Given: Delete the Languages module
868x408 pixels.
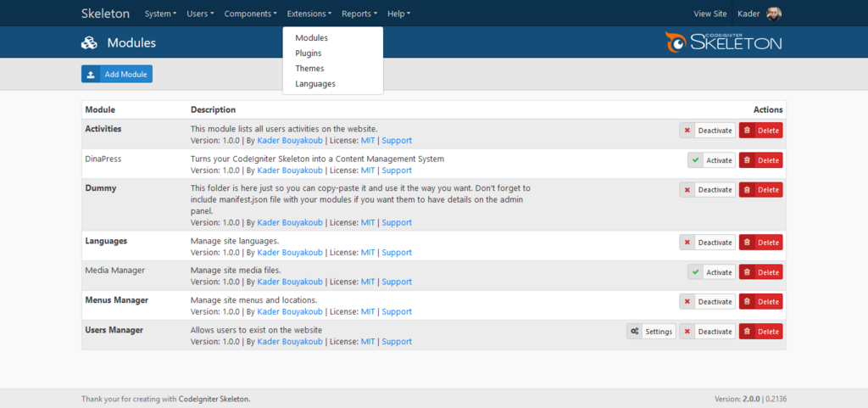Looking at the screenshot, I should point(760,243).
